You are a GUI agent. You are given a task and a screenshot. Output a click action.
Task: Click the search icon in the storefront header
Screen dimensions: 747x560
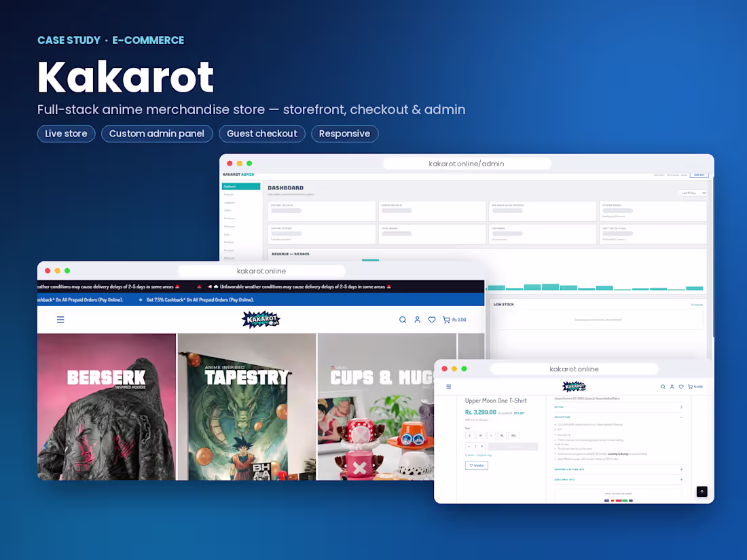(403, 320)
